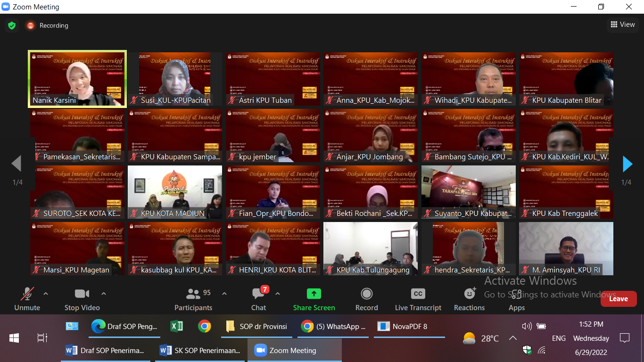Open the Chat panel

tap(258, 299)
